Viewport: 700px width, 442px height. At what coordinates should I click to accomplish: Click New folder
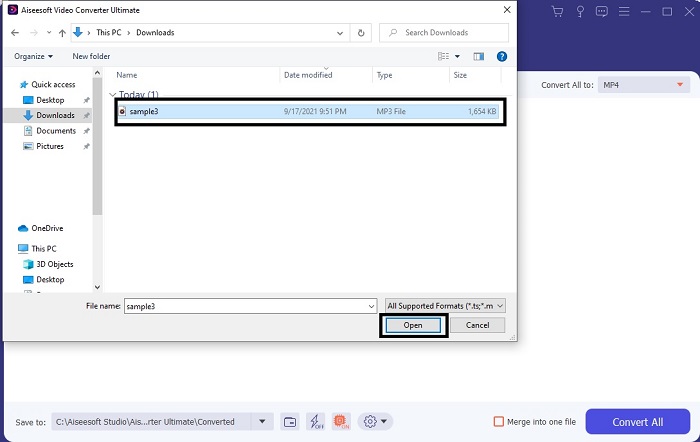(x=91, y=56)
